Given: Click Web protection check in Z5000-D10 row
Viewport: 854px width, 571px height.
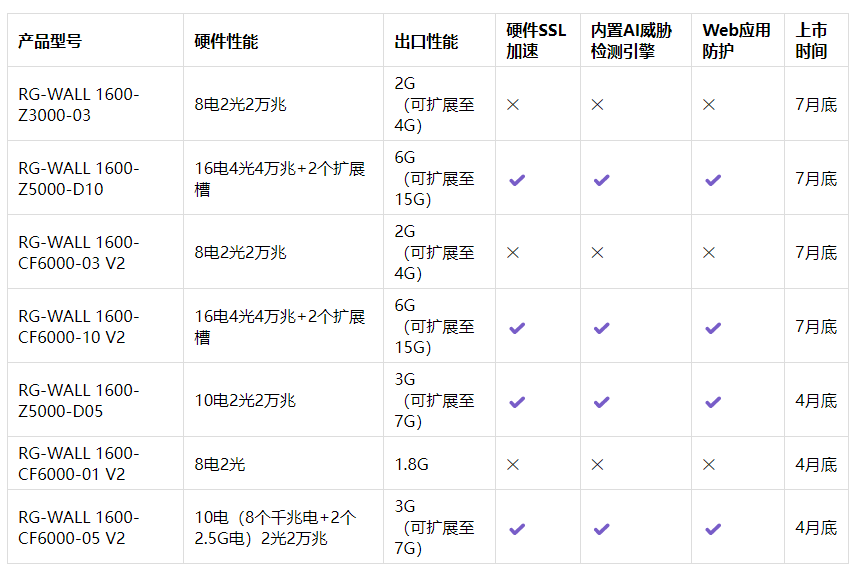Looking at the screenshot, I should click(713, 180).
